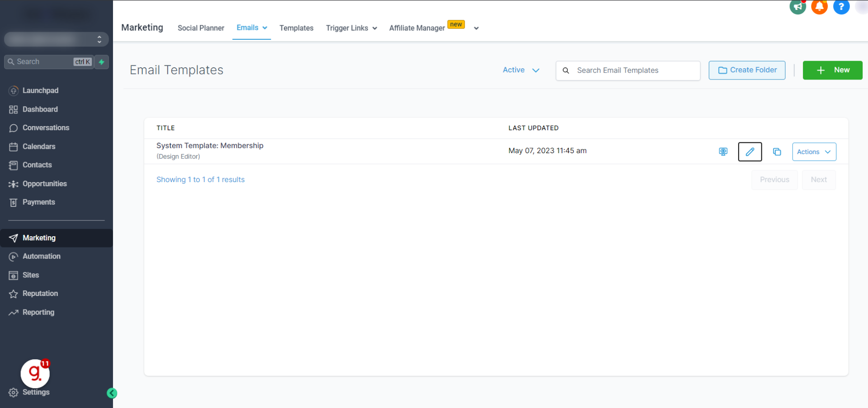Click the Dashboard grid icon

[14, 109]
